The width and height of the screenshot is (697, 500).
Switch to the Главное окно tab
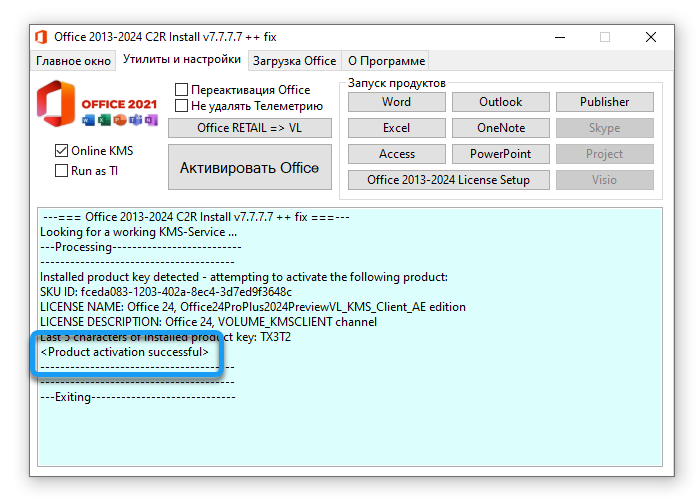pos(73,61)
